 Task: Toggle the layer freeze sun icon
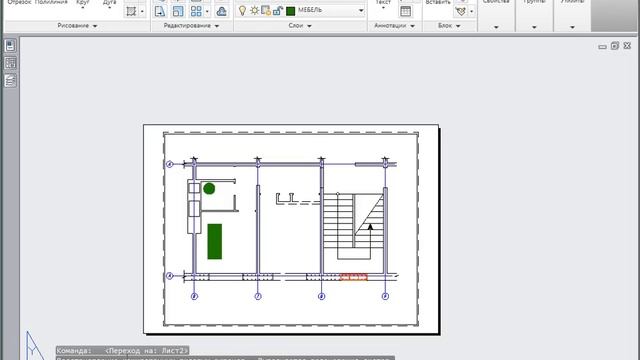click(x=254, y=11)
